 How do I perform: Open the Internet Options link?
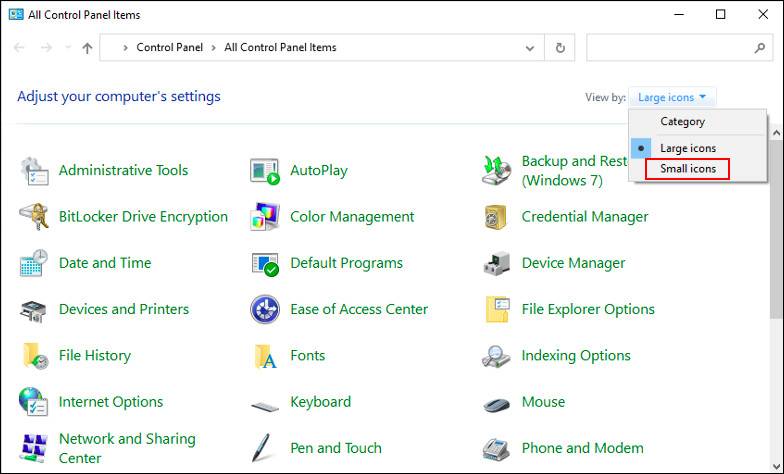111,402
